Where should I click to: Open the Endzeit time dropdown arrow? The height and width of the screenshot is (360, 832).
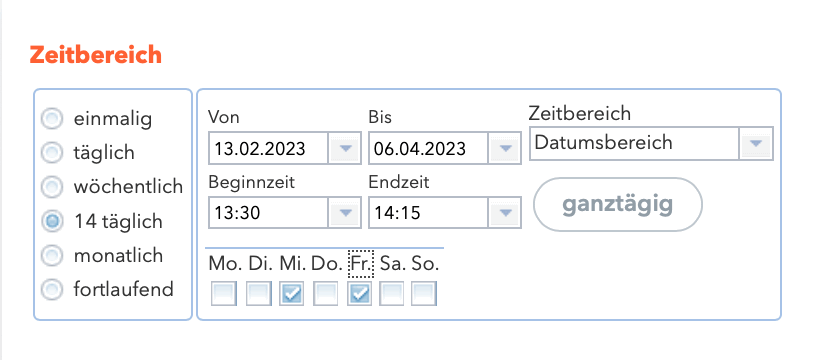pyautogui.click(x=505, y=213)
